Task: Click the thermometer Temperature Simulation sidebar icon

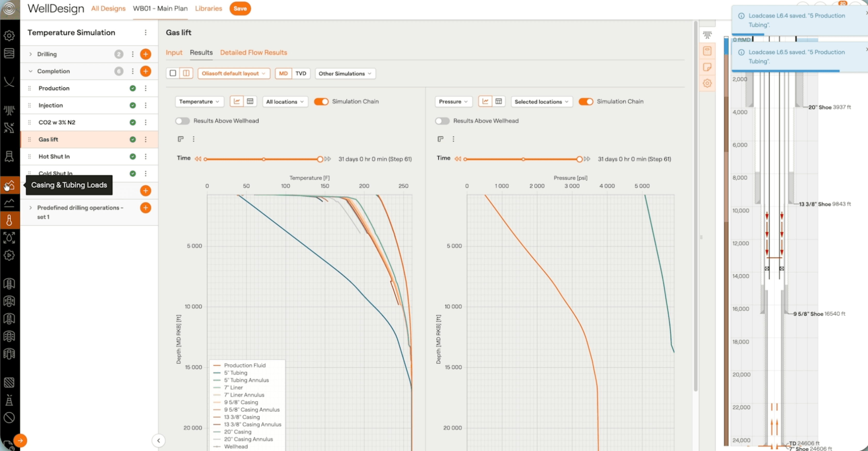Action: coord(9,220)
